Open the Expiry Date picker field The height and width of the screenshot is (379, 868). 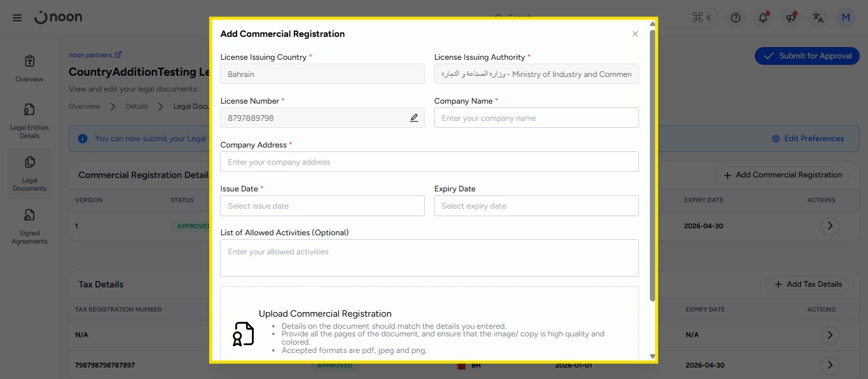click(x=536, y=206)
